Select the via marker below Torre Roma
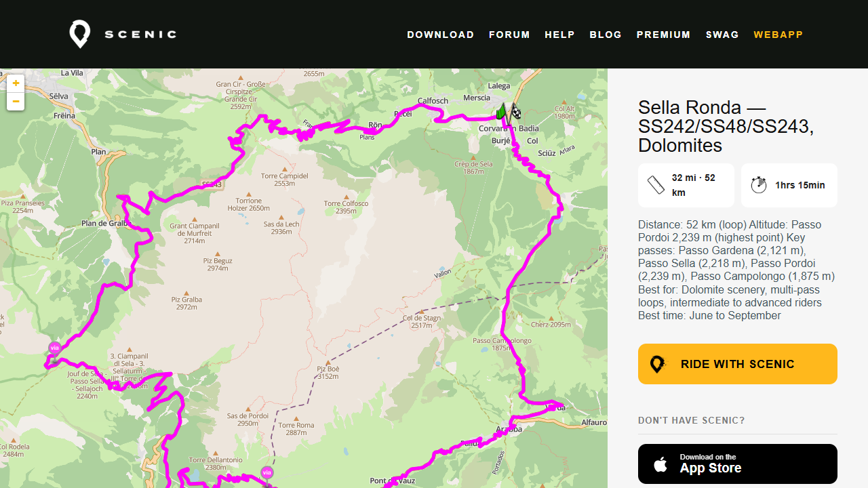Viewport: 868px width, 488px height. (x=267, y=474)
